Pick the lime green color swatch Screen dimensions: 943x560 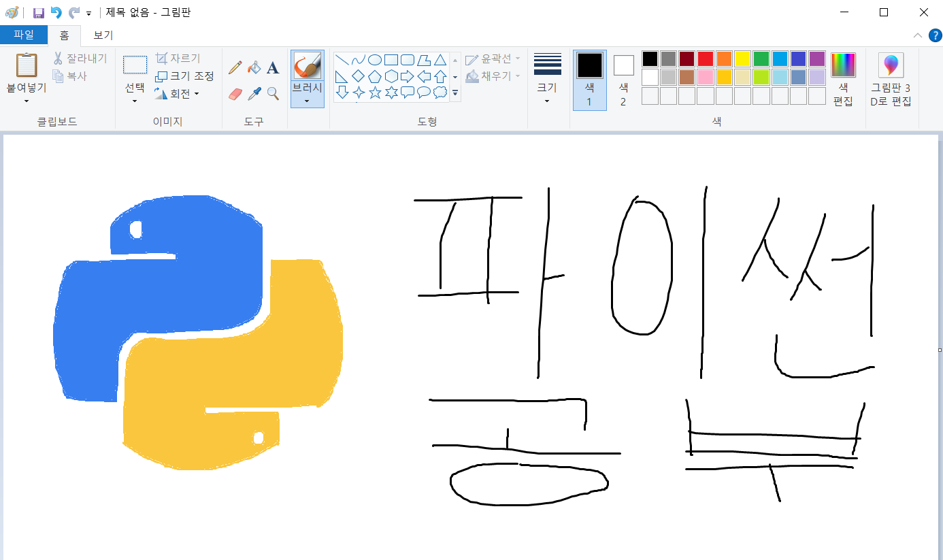761,77
